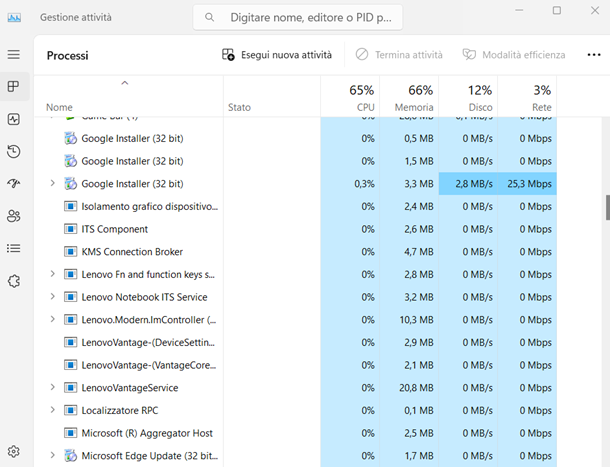This screenshot has height=467, width=610.
Task: Click the Processi page heading
Action: pyautogui.click(x=68, y=56)
